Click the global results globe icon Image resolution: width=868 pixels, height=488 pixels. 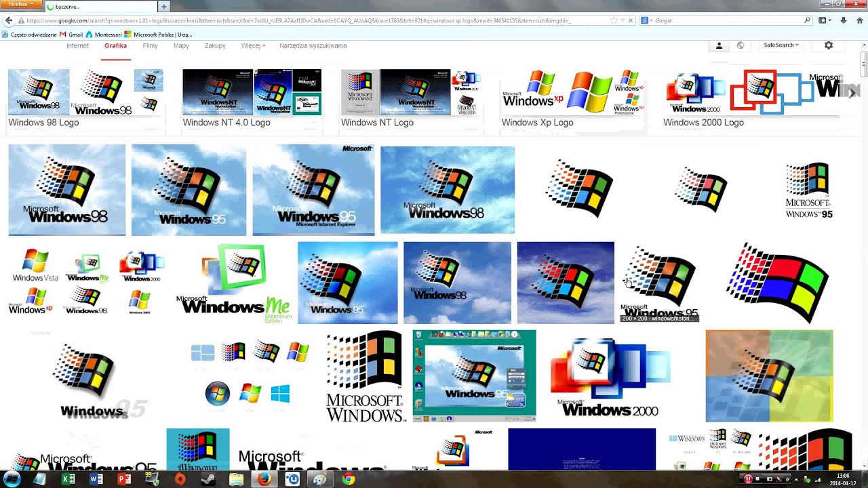coord(740,45)
